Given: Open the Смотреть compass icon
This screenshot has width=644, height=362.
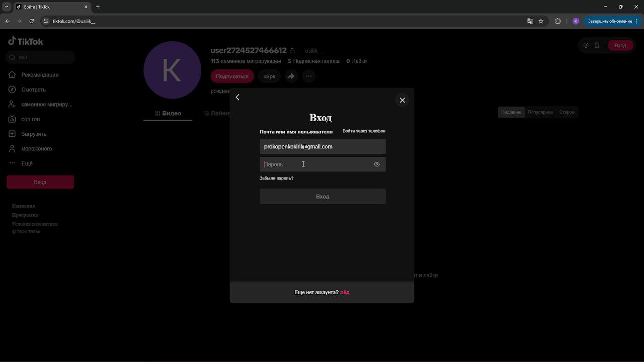Looking at the screenshot, I should coord(12,89).
